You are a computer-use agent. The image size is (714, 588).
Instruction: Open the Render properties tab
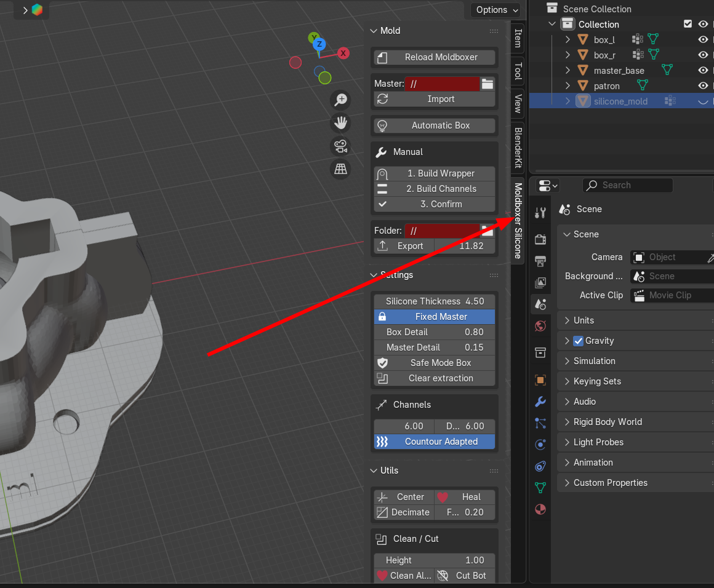coord(540,239)
